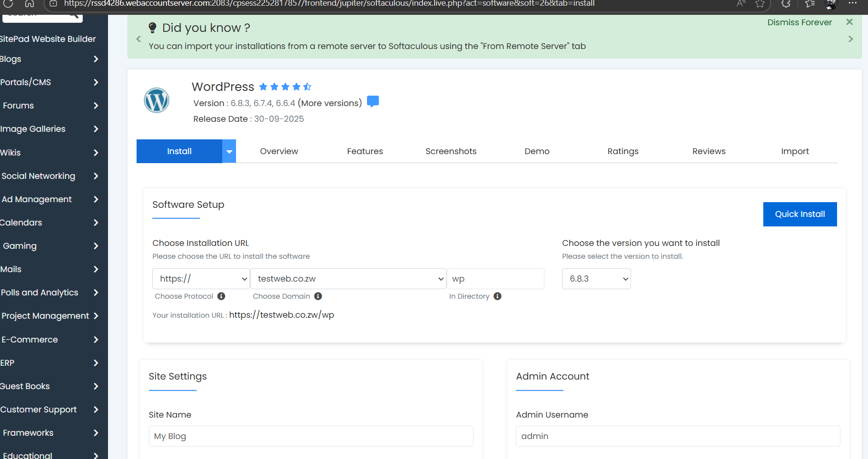Expand the Social Networking category
The image size is (868, 459).
49,176
